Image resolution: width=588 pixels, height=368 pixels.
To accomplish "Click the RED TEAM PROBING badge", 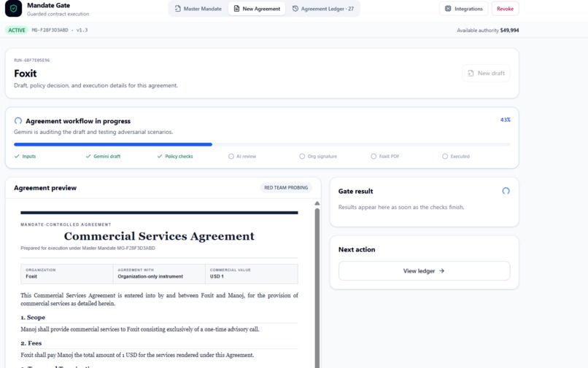I will pyautogui.click(x=286, y=188).
